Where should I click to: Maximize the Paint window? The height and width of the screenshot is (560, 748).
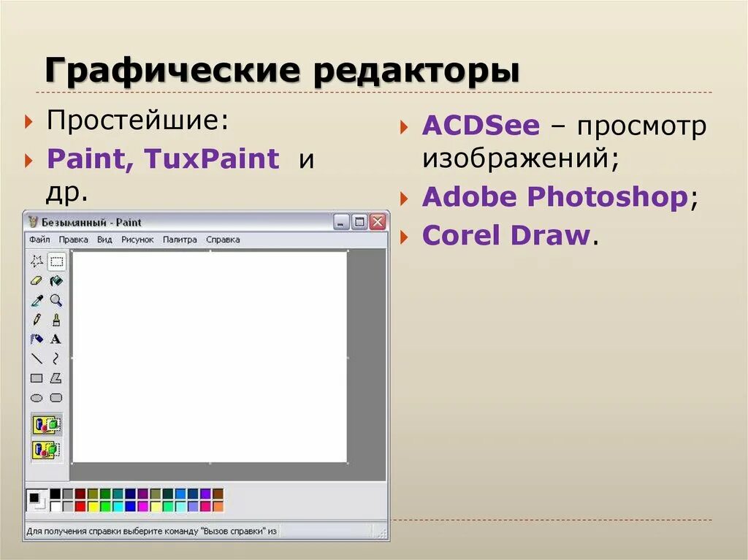[x=359, y=222]
